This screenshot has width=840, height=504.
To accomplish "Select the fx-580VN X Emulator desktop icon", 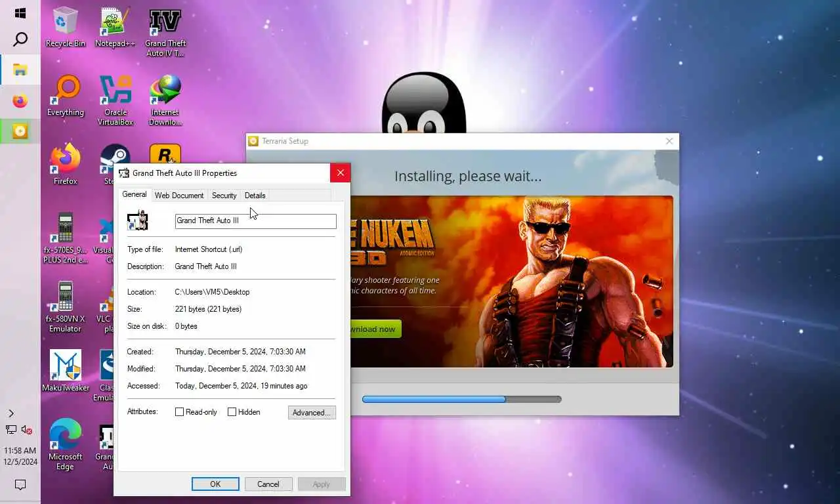I will [65, 306].
